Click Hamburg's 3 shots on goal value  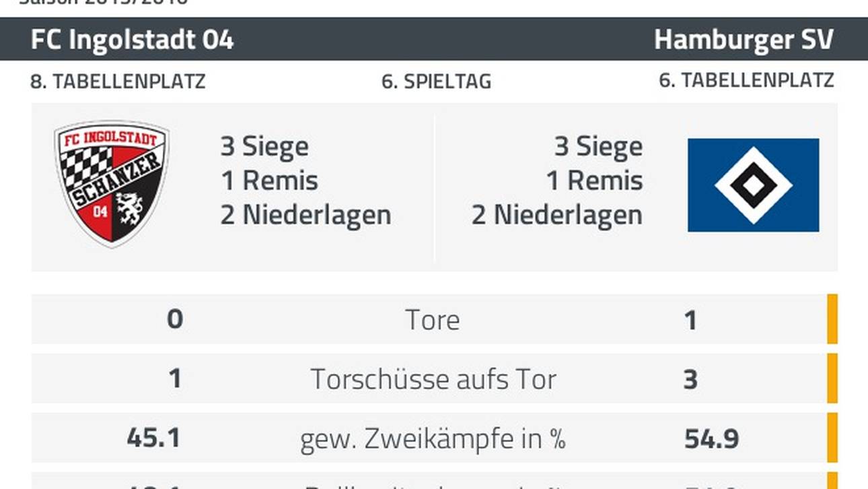[x=690, y=379]
